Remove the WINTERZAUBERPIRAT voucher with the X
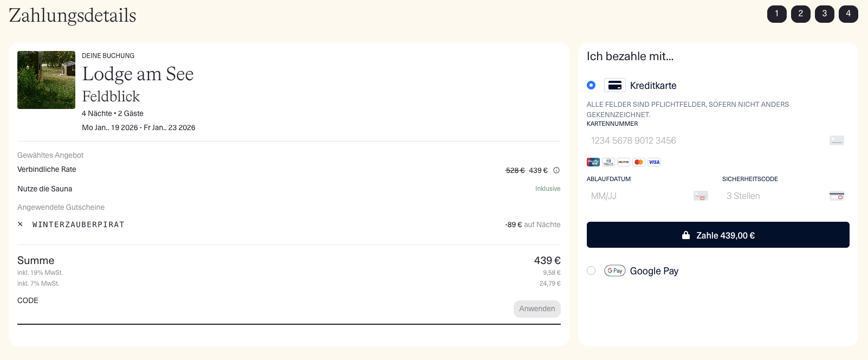This screenshot has width=868, height=360. (21, 224)
